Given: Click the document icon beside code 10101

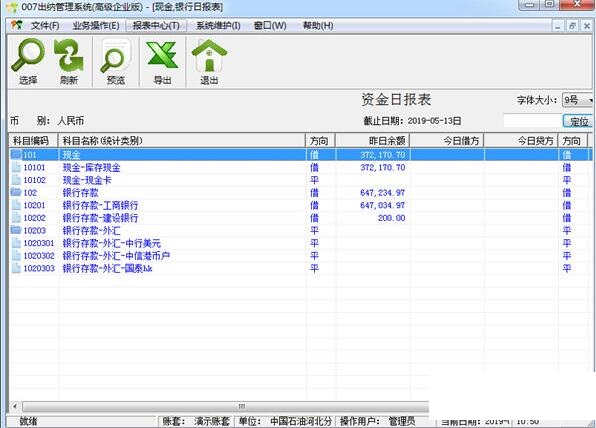Looking at the screenshot, I should coord(16,167).
